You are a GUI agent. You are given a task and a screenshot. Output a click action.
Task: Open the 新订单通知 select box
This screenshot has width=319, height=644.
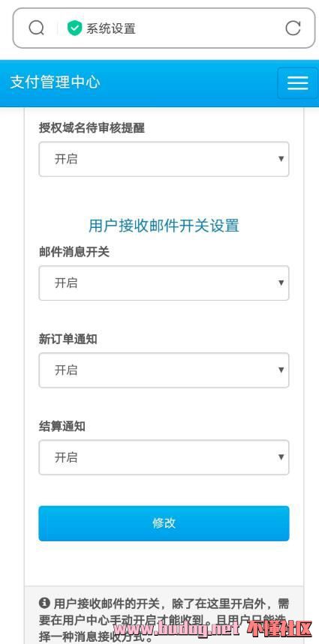click(x=164, y=370)
